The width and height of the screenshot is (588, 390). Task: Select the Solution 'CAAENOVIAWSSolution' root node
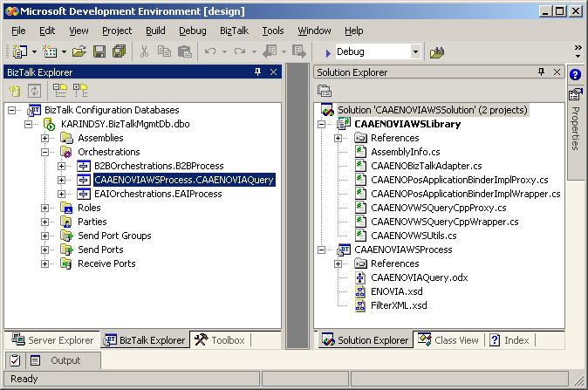pos(433,110)
